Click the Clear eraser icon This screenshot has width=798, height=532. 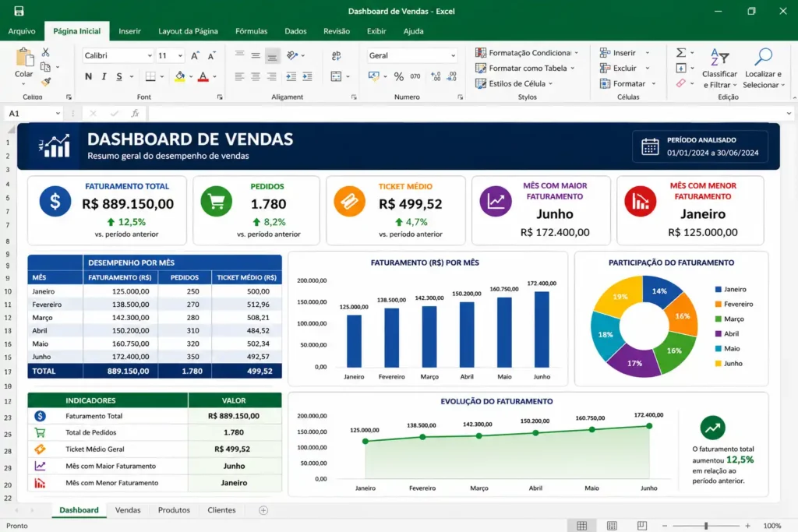680,83
